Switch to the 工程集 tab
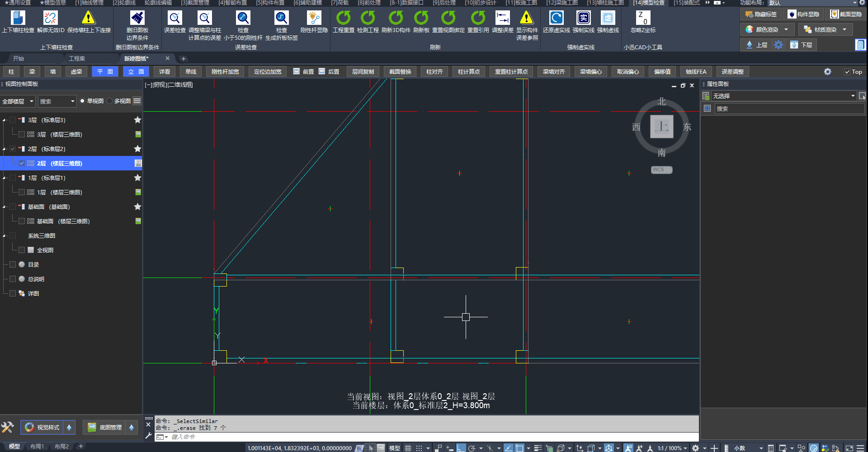The image size is (868, 452). pos(77,59)
